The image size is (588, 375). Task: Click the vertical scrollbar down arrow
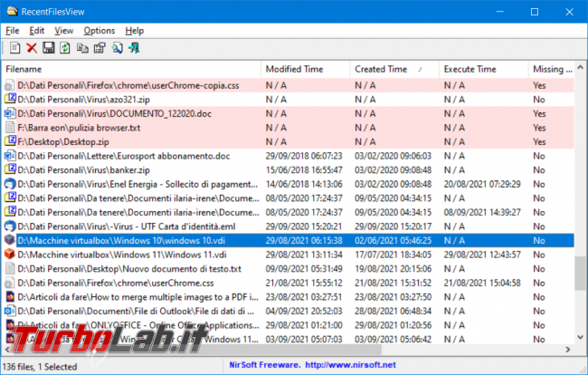pos(581,337)
